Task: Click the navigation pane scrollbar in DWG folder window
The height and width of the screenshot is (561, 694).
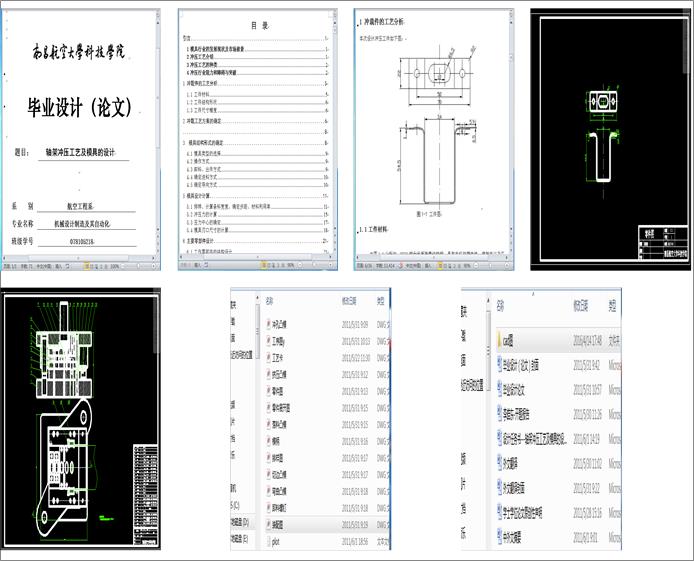Action: pos(257,332)
